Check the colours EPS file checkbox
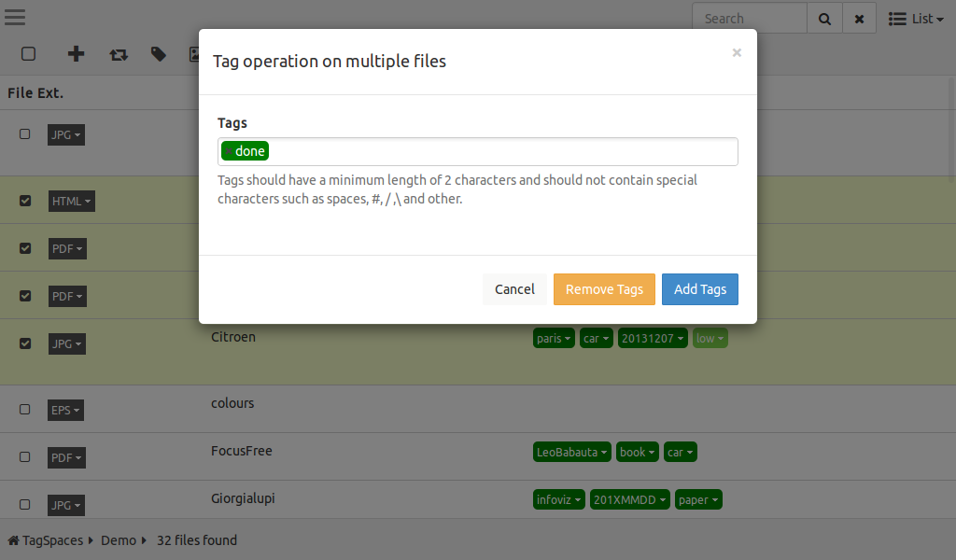 (x=25, y=410)
